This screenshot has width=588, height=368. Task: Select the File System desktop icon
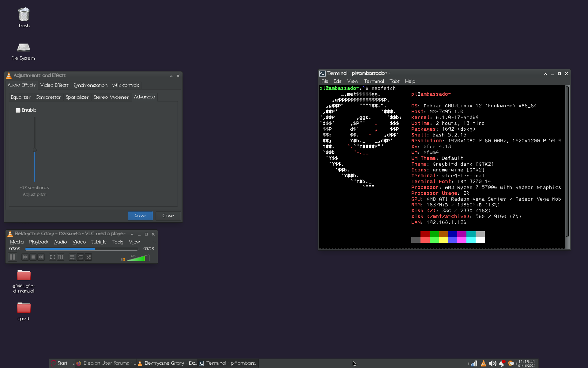(23, 51)
